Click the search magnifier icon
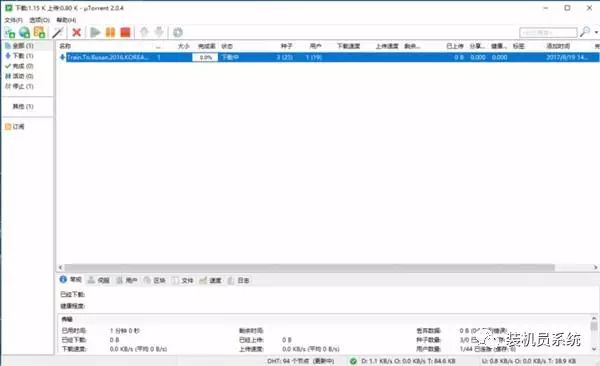 coord(585,32)
